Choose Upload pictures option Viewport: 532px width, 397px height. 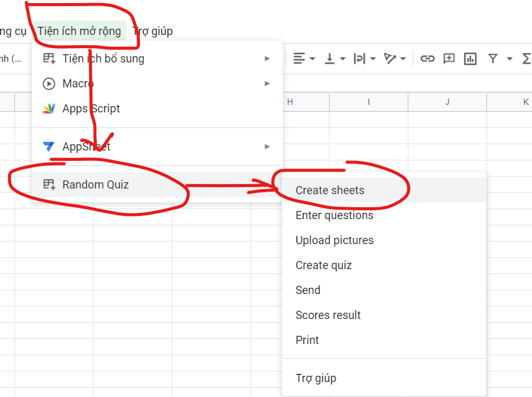tap(384, 240)
